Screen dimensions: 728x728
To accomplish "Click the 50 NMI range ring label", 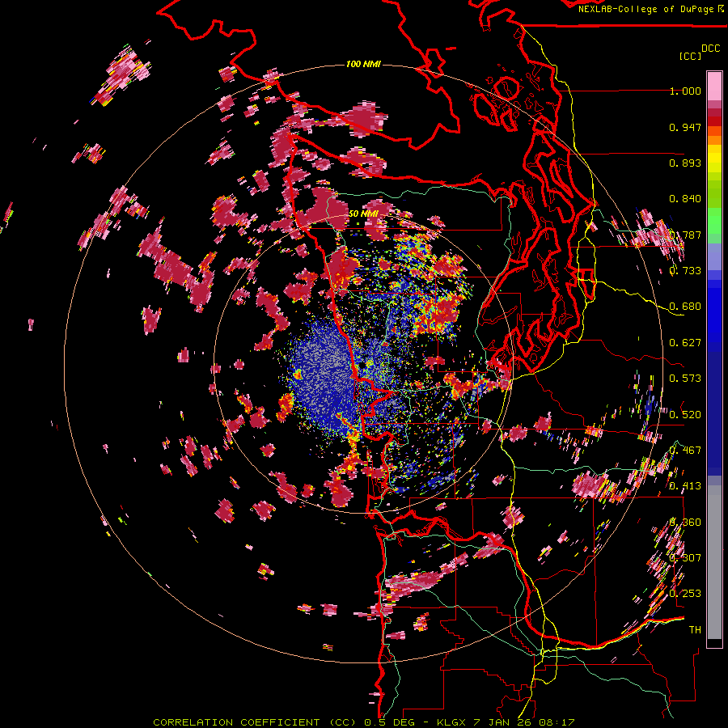I will coord(363,214).
